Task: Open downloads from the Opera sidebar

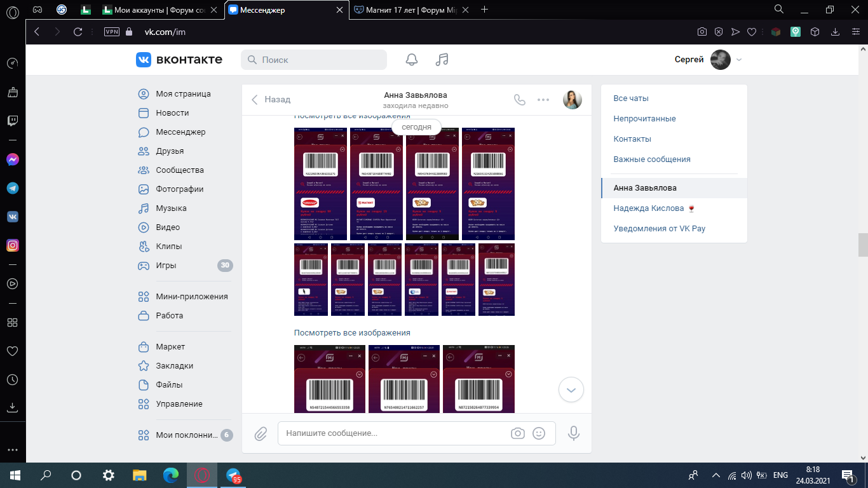Action: pyautogui.click(x=12, y=407)
